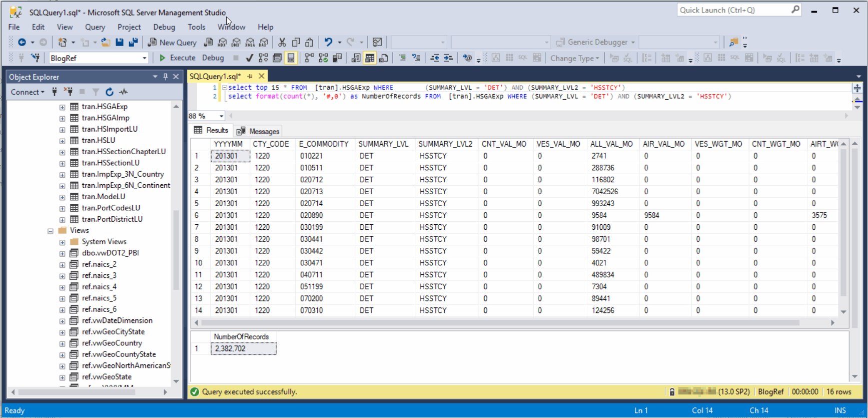
Task: Click the New Query button
Action: coord(172,43)
